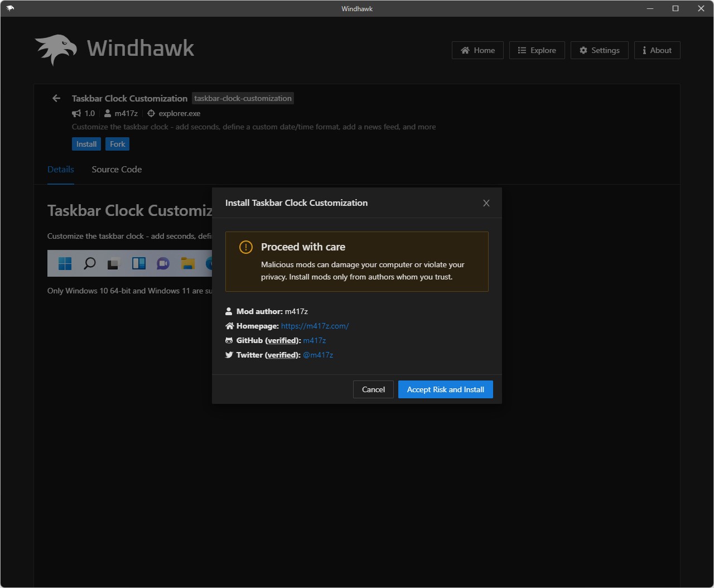This screenshot has height=588, width=714.
Task: Click the Twitter bird icon in the dialog
Action: click(x=229, y=355)
